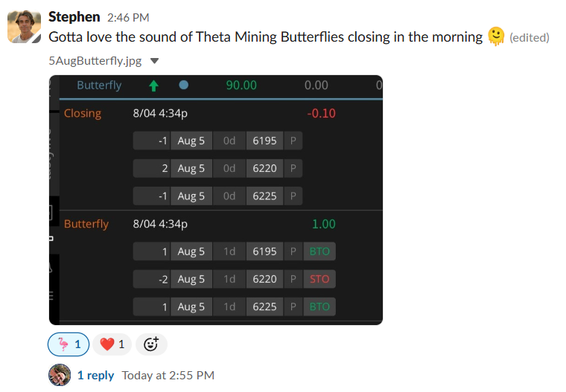Click the melting face emoji in message

[x=496, y=36]
